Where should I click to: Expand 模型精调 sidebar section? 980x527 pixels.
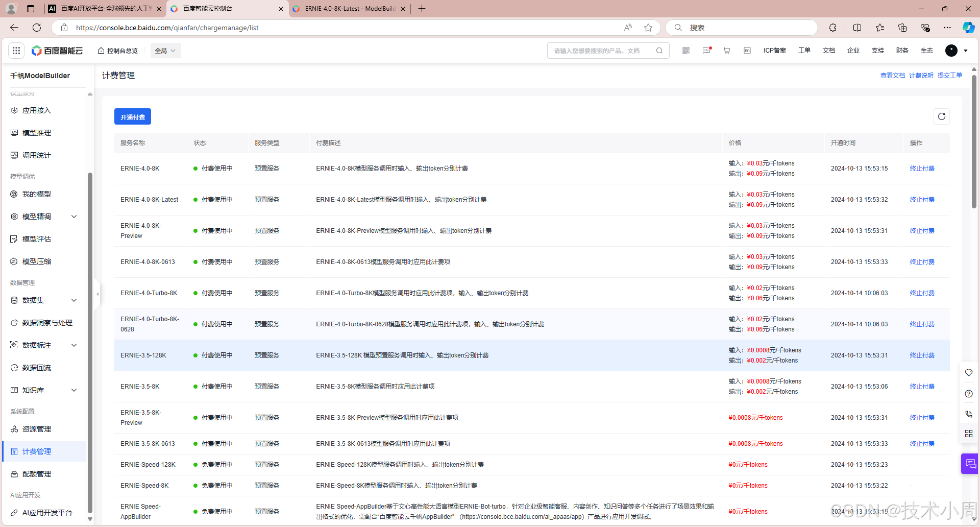[74, 217]
